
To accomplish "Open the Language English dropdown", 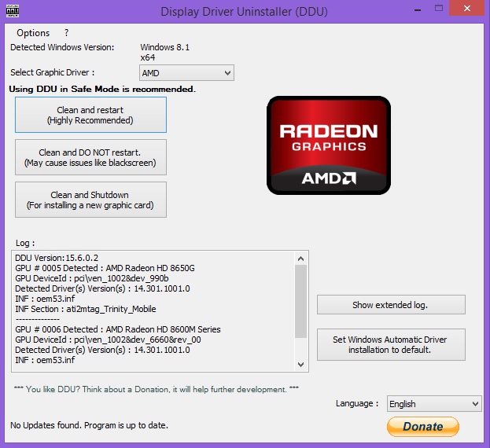I will pyautogui.click(x=434, y=404).
